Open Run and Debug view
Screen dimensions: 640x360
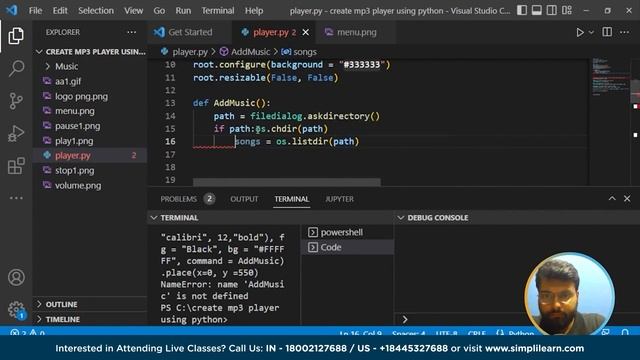point(16,133)
